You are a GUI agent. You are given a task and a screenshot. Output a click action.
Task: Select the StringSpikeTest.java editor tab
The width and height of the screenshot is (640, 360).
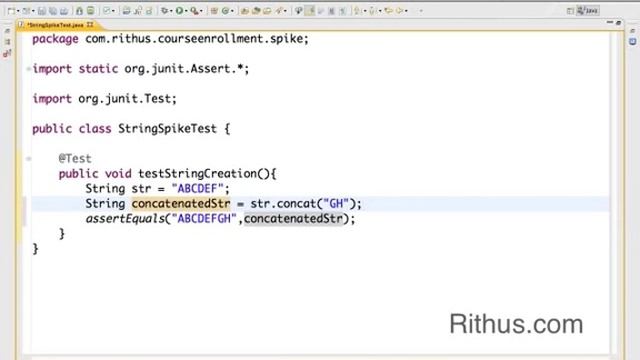pos(55,25)
